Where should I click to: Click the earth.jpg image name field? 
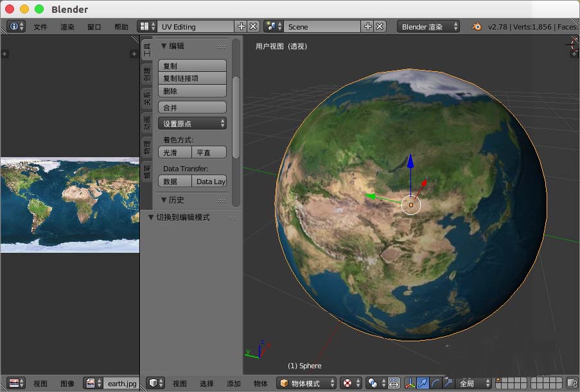point(122,383)
